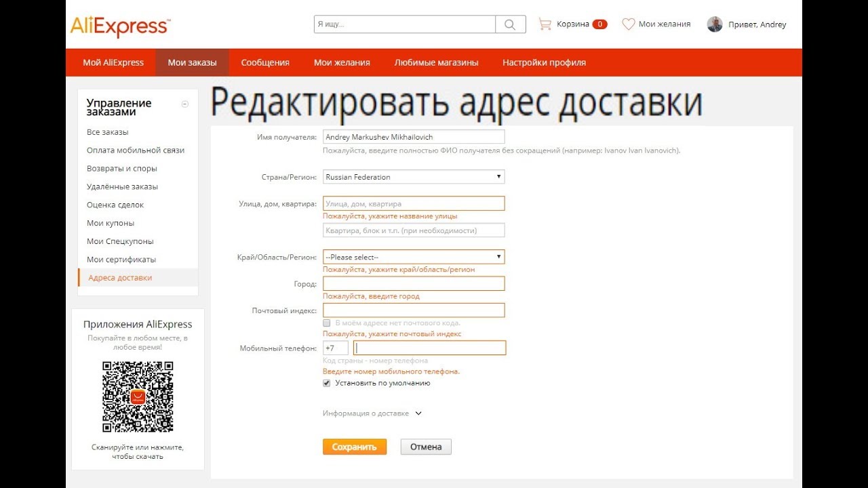Screen dimensions: 868x488
Task: Open Мои сертификаты link
Action: (121, 260)
